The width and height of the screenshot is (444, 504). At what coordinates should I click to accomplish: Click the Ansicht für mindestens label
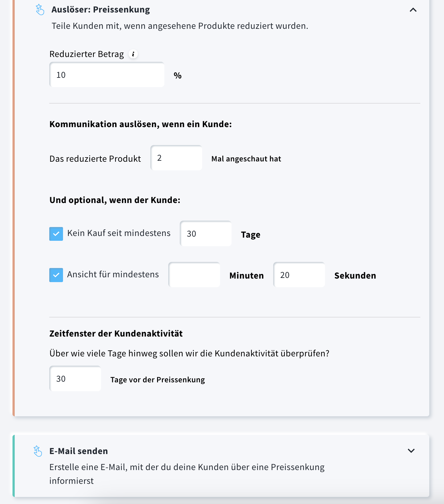pos(113,274)
